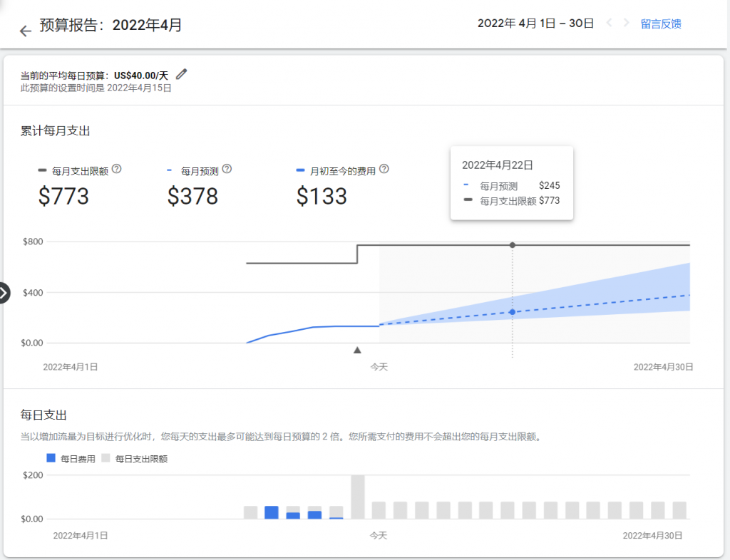Click the tallest gray daily limit bar
Image resolution: width=730 pixels, height=560 pixels.
click(x=358, y=497)
